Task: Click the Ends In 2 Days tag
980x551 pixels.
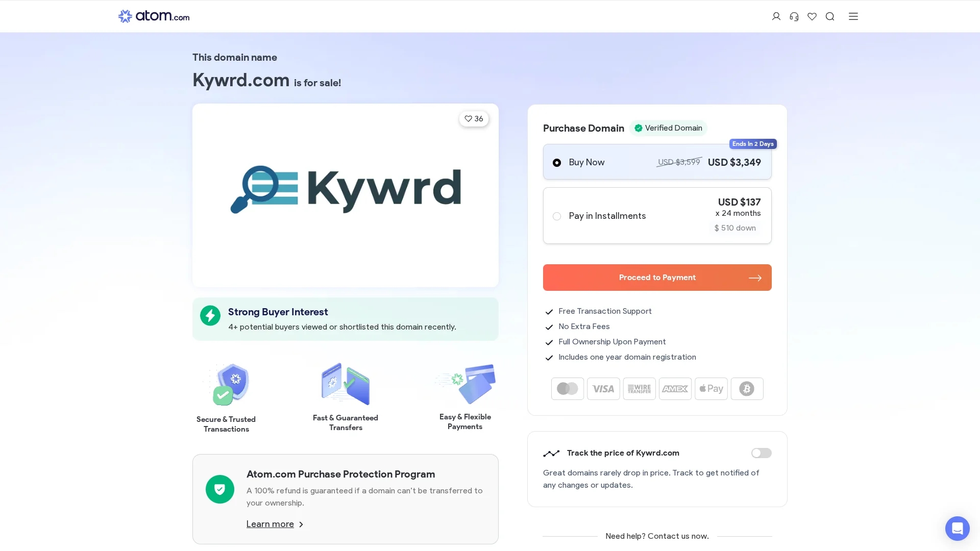Action: point(753,144)
